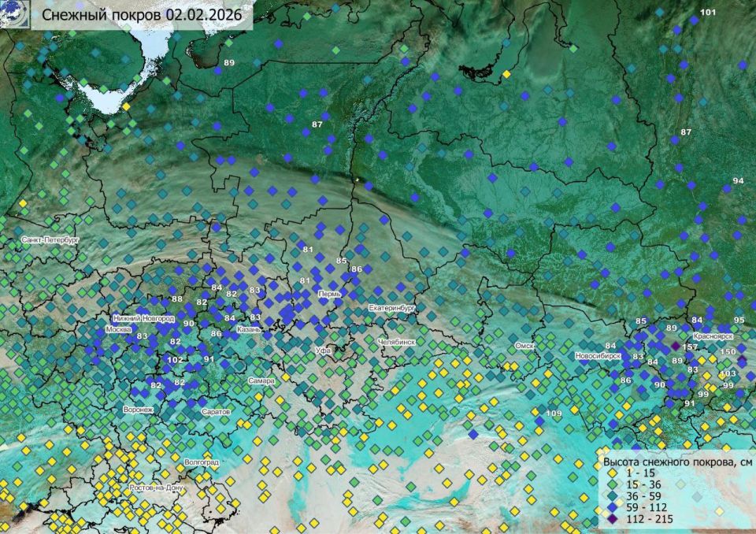Select the snow marker labeled 109
This screenshot has width=756, height=534.
click(x=540, y=420)
